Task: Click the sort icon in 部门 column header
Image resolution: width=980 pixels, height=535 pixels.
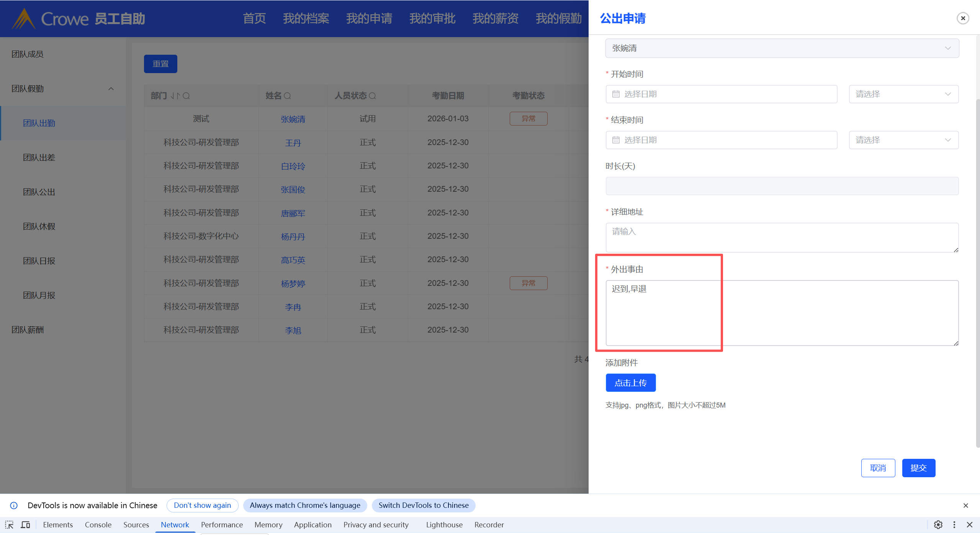Action: 175,96
